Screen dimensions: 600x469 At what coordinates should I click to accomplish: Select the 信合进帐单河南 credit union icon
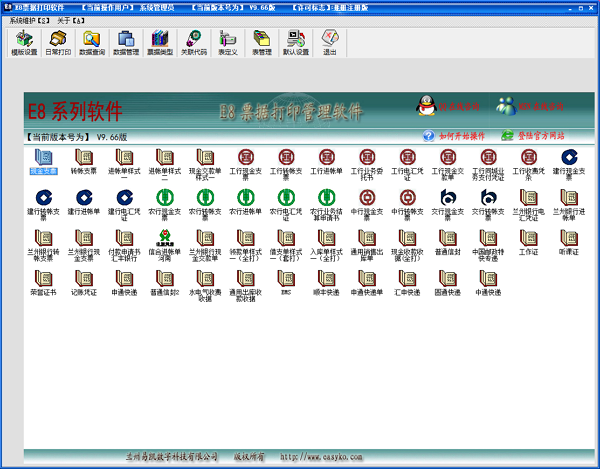tap(165, 245)
